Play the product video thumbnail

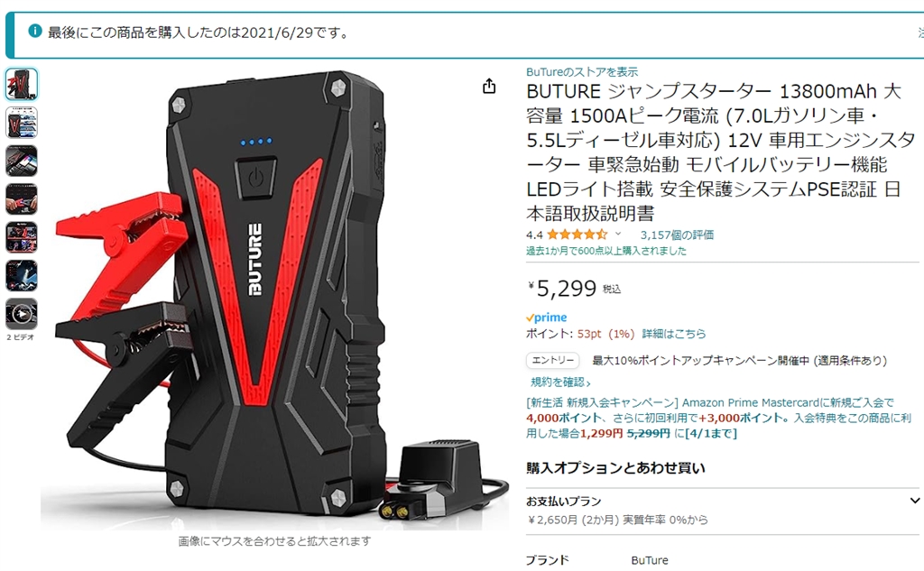[22, 314]
